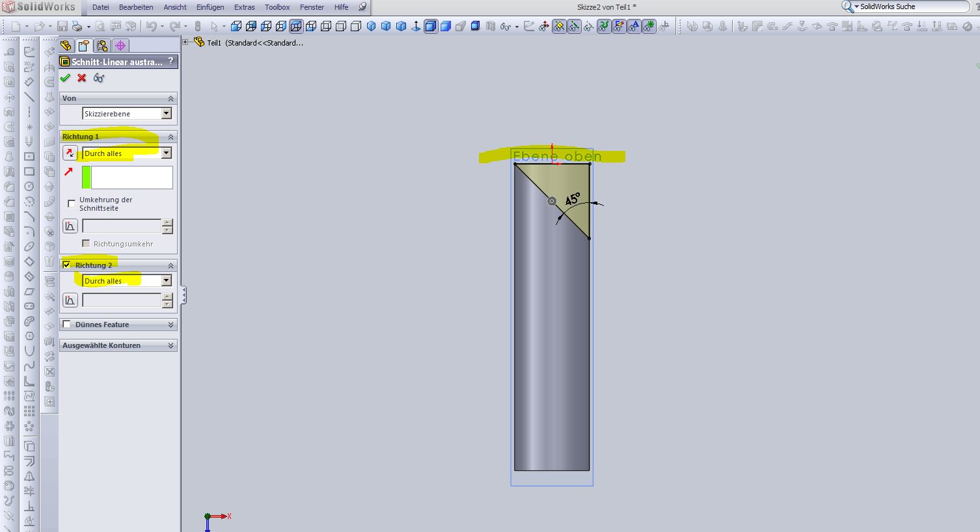Expand the Ausgewählte Konturen section
The height and width of the screenshot is (532, 980).
point(171,345)
